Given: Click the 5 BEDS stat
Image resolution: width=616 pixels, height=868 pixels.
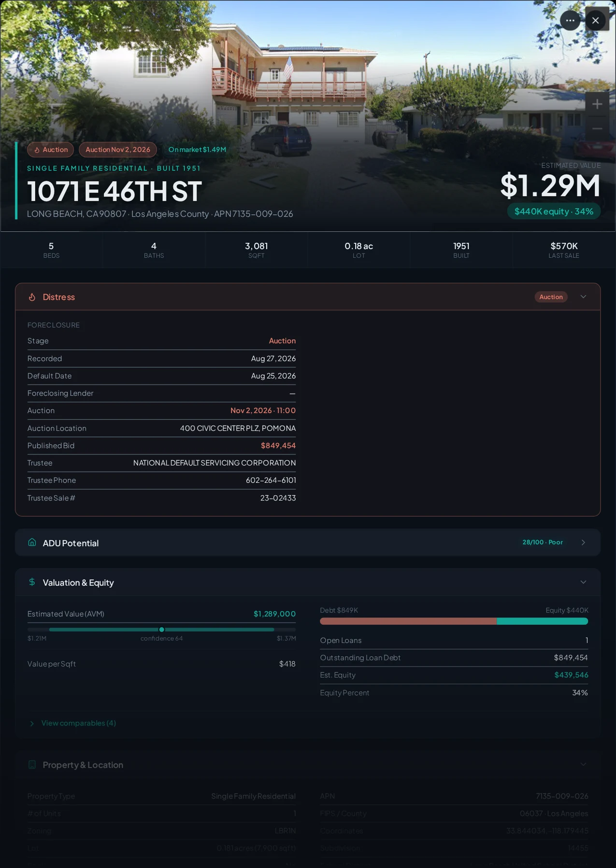Looking at the screenshot, I should click(51, 250).
